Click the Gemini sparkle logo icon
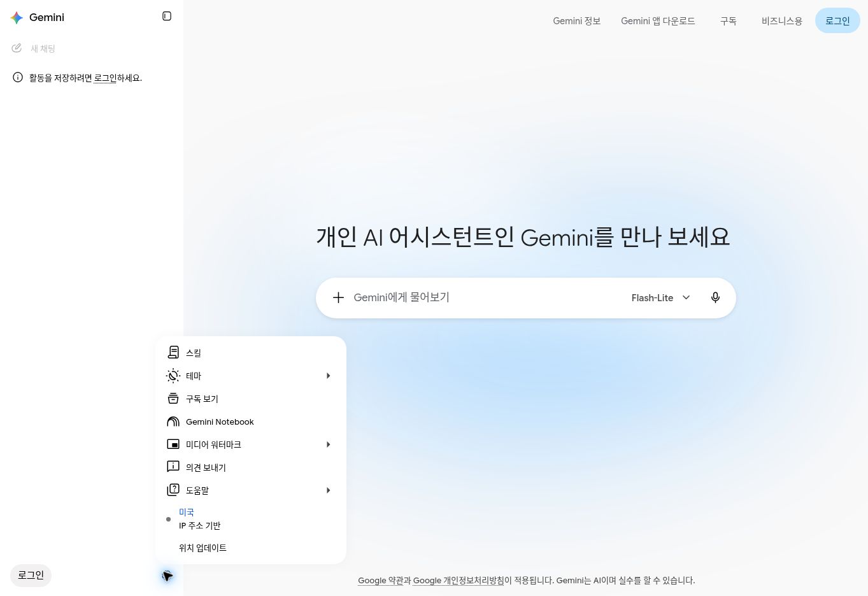 [17, 18]
